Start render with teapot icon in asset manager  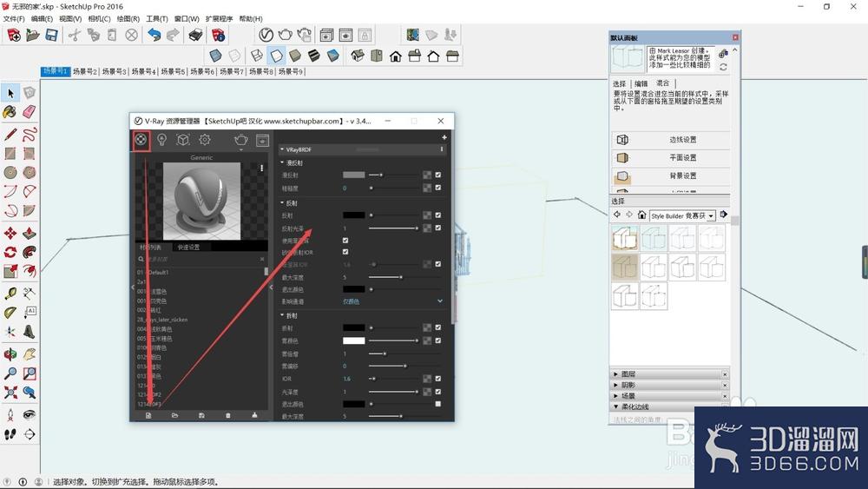[x=240, y=140]
